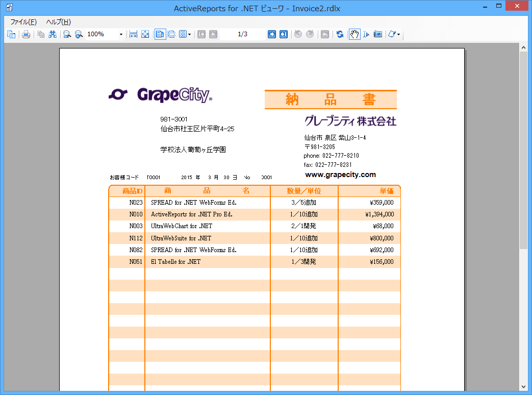Toggle the Pan hand tool
532x395 pixels.
354,34
